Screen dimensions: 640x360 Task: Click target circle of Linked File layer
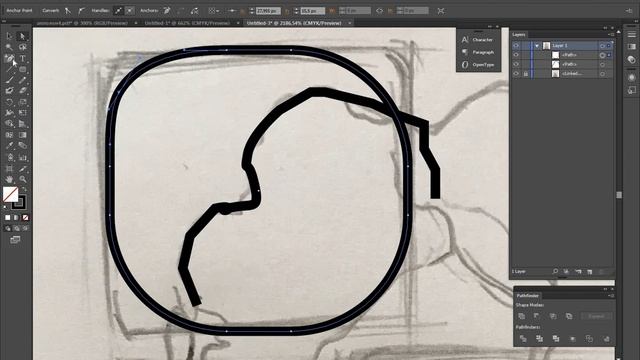[602, 73]
